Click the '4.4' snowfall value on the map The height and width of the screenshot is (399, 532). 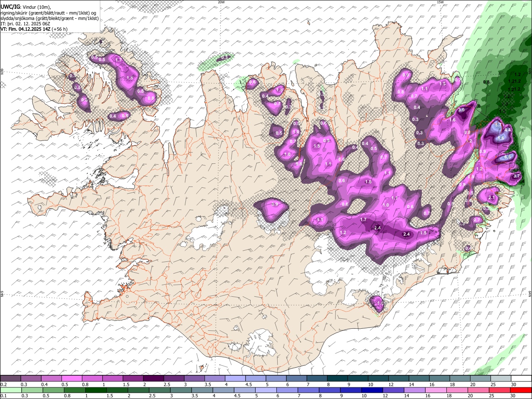[x=507, y=130]
